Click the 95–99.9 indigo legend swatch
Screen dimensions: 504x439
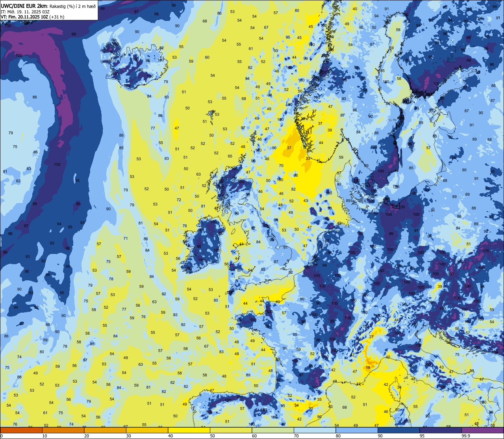point(441,430)
